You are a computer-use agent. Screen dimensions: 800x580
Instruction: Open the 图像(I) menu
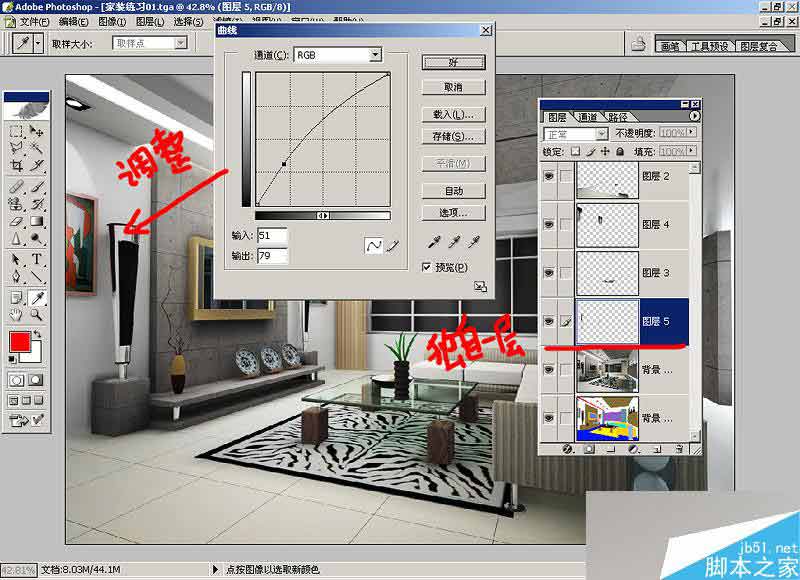112,22
